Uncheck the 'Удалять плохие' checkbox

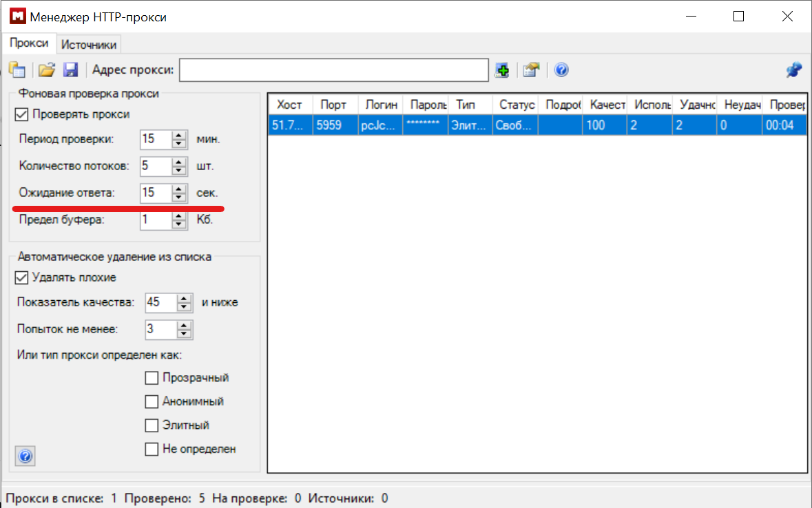click(x=21, y=277)
